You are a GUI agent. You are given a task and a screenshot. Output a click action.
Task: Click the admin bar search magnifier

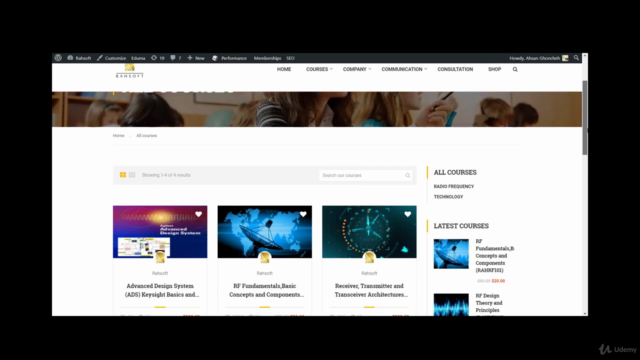point(576,58)
